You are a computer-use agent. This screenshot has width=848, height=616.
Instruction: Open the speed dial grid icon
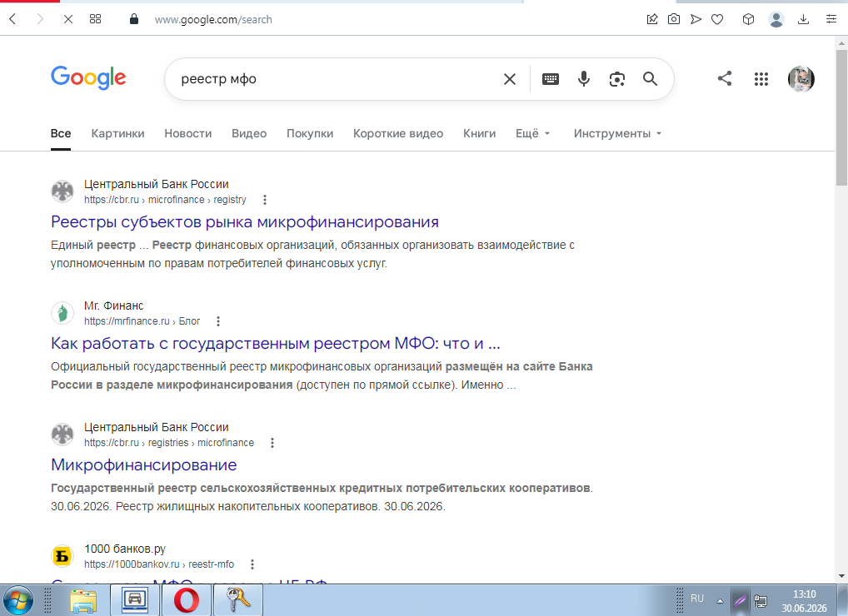[x=95, y=19]
